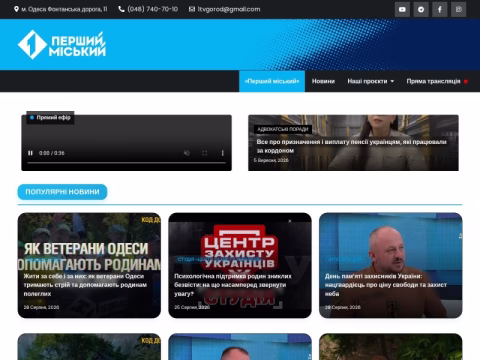Open the Facebook social icon

[440, 9]
